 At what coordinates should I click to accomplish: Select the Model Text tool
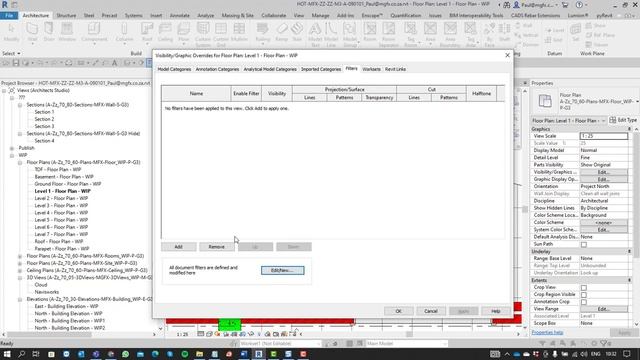point(315,33)
